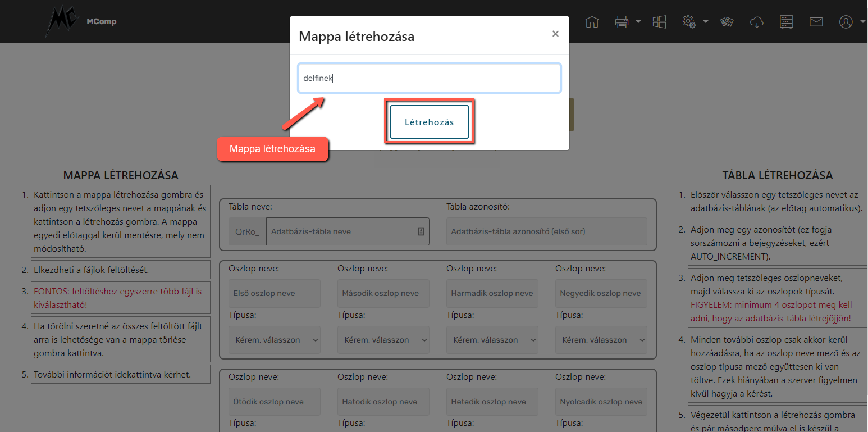This screenshot has width=868, height=432.
Task: Click the autofill icon in Tábla neve field
Action: tap(421, 231)
